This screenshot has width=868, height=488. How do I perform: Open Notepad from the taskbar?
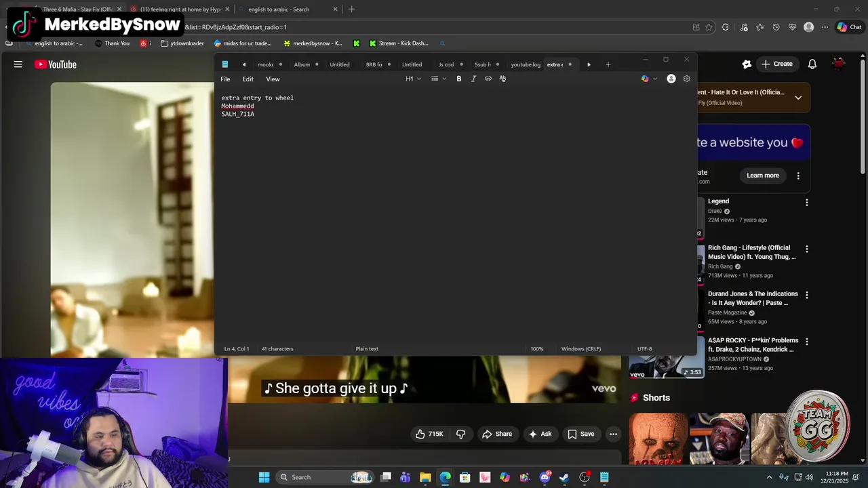(x=604, y=477)
